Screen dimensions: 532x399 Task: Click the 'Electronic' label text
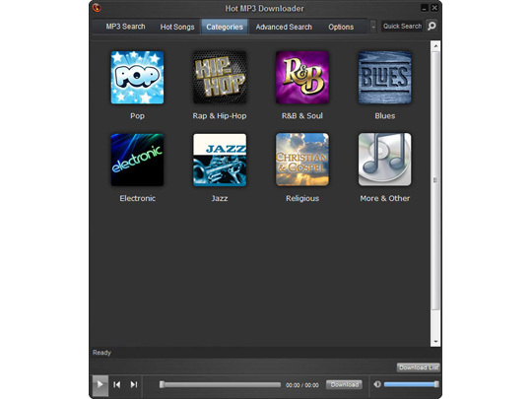tap(137, 198)
